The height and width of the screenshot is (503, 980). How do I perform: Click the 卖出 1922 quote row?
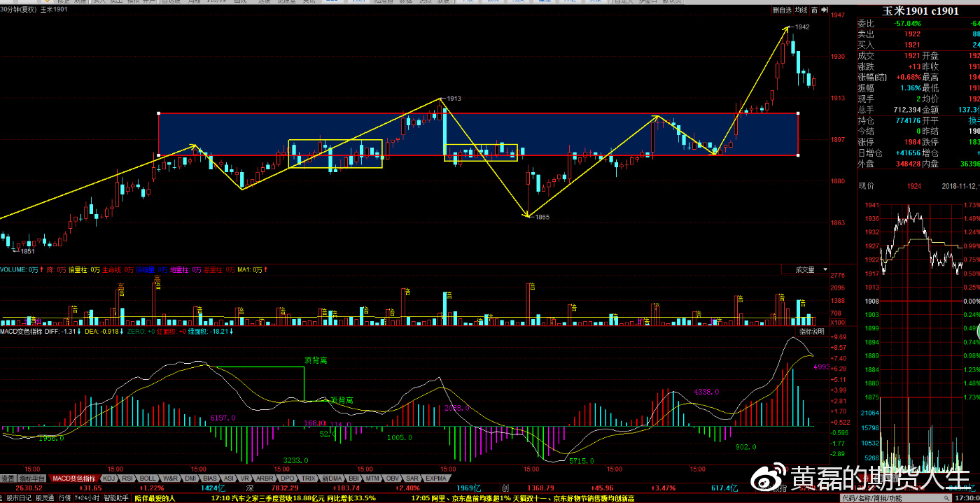pyautogui.click(x=918, y=34)
